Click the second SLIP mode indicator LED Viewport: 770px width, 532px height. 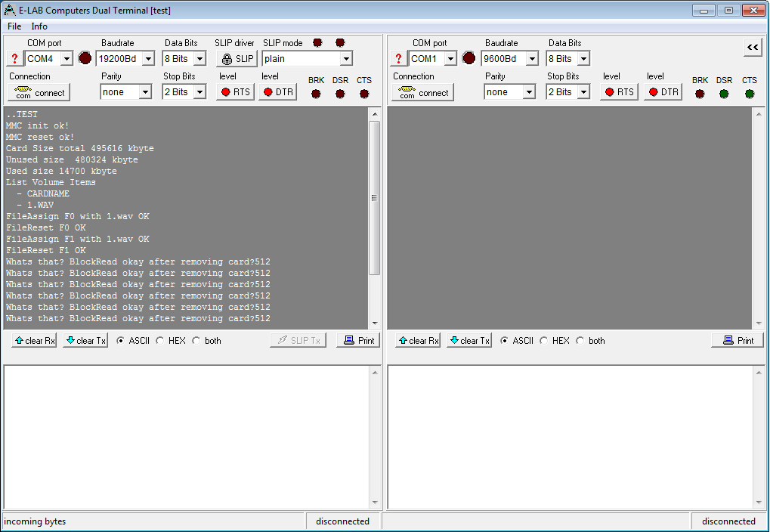(340, 43)
